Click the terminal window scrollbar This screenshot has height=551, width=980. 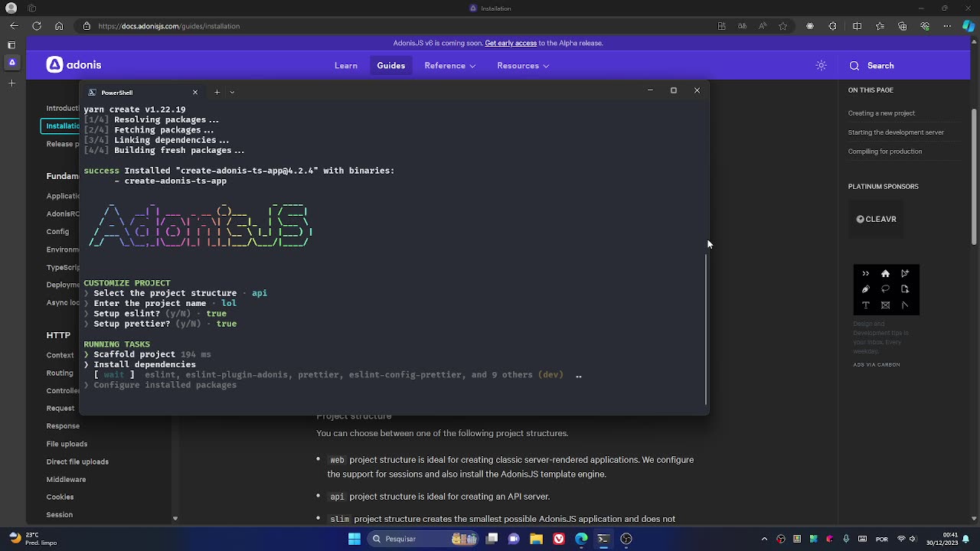coord(706,329)
